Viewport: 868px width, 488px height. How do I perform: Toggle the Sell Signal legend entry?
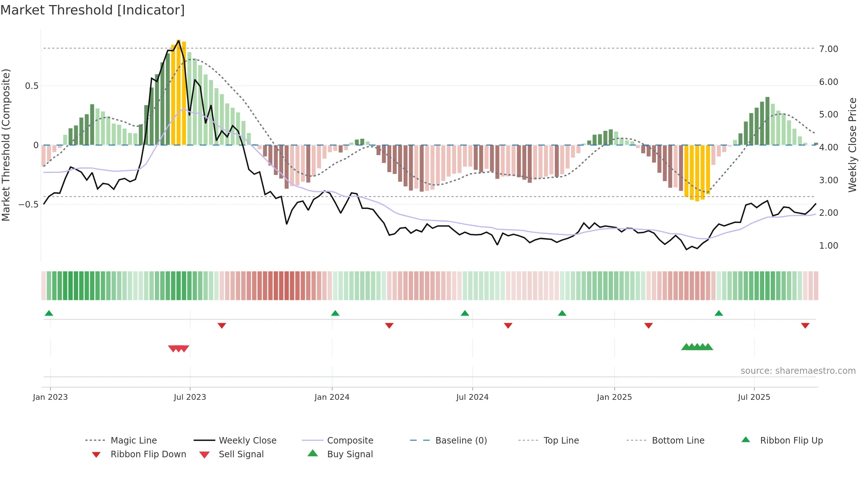[x=231, y=454]
